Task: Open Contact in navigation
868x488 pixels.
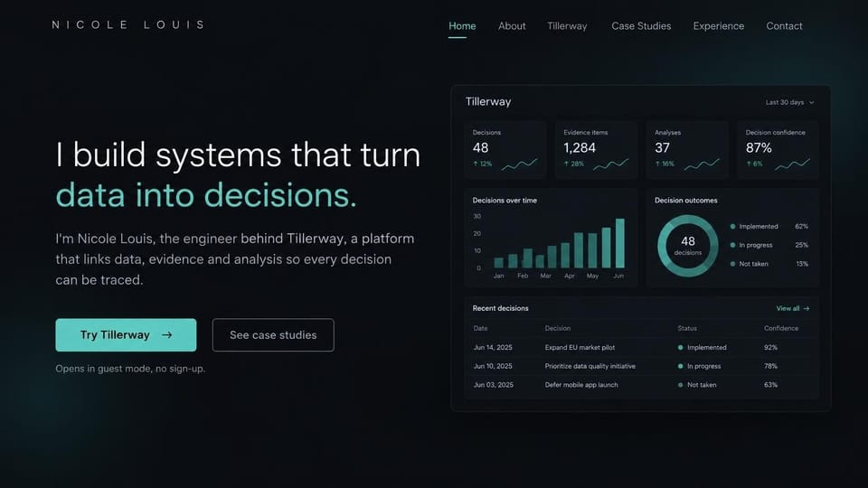Action: (784, 26)
